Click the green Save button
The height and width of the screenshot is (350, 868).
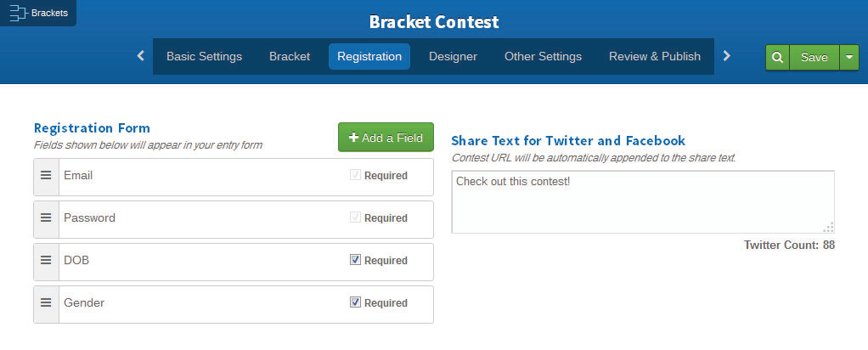coord(814,57)
